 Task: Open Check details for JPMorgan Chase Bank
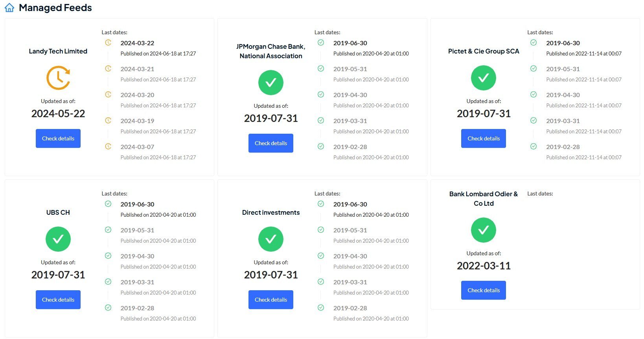pyautogui.click(x=271, y=143)
